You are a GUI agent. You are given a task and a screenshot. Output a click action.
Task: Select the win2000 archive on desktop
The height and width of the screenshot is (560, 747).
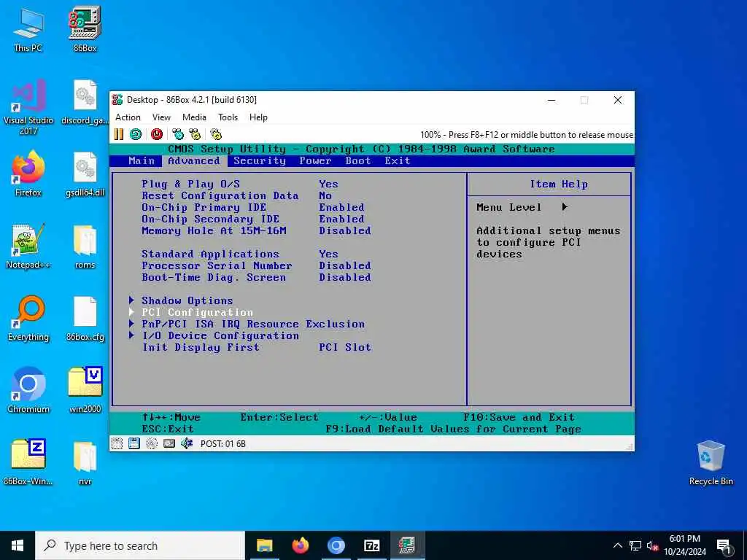click(x=85, y=391)
